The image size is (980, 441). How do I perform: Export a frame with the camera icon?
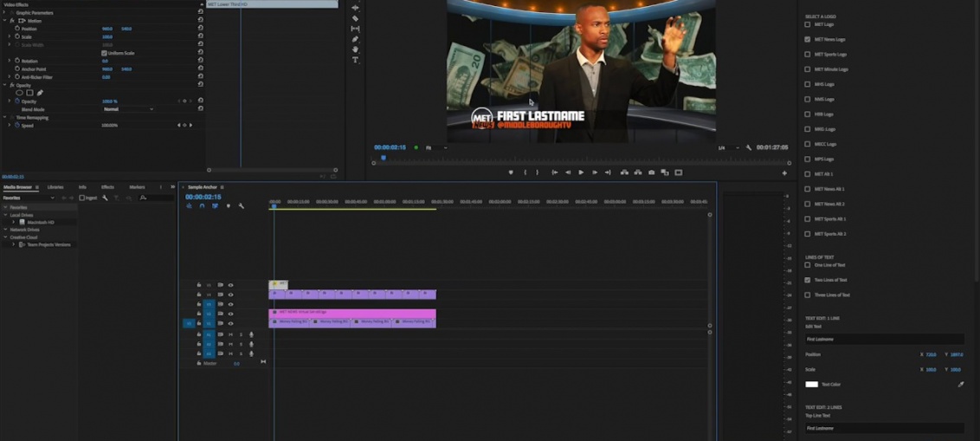[x=651, y=172]
